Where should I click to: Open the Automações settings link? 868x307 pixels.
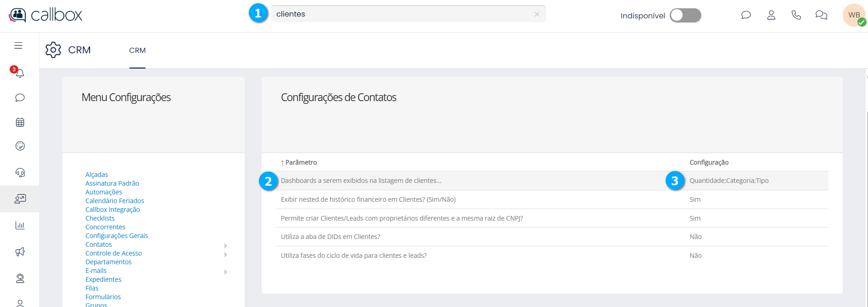tap(104, 192)
